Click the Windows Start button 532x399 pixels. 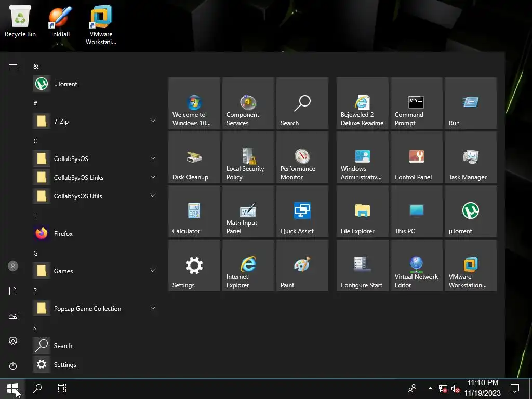(12, 389)
